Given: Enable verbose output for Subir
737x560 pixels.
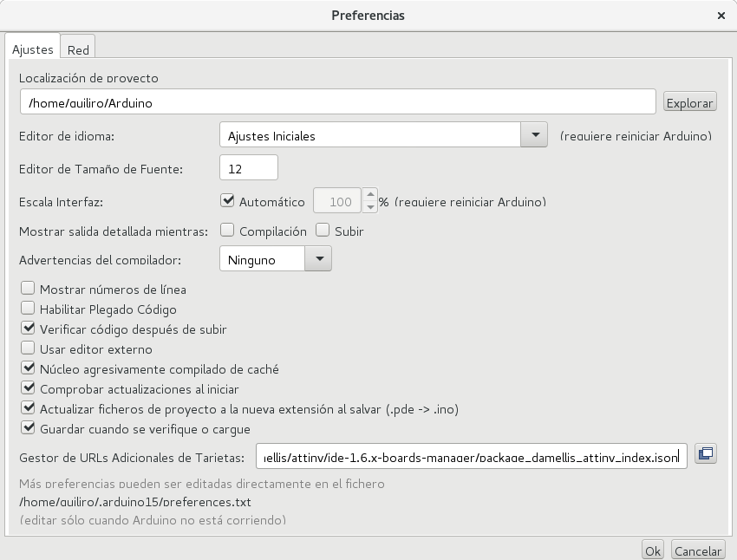Looking at the screenshot, I should click(x=320, y=231).
